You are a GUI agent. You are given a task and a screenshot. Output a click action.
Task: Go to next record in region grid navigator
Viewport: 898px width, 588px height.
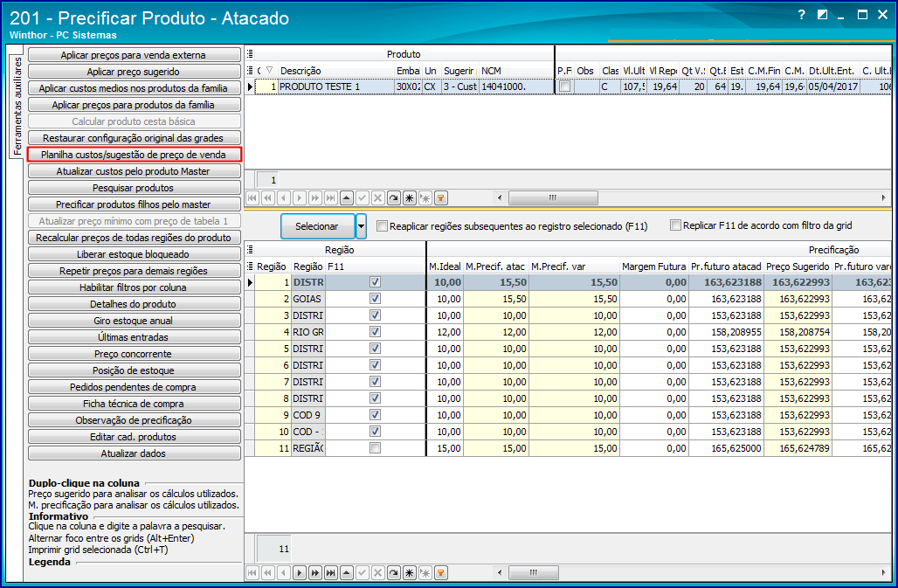click(x=300, y=572)
